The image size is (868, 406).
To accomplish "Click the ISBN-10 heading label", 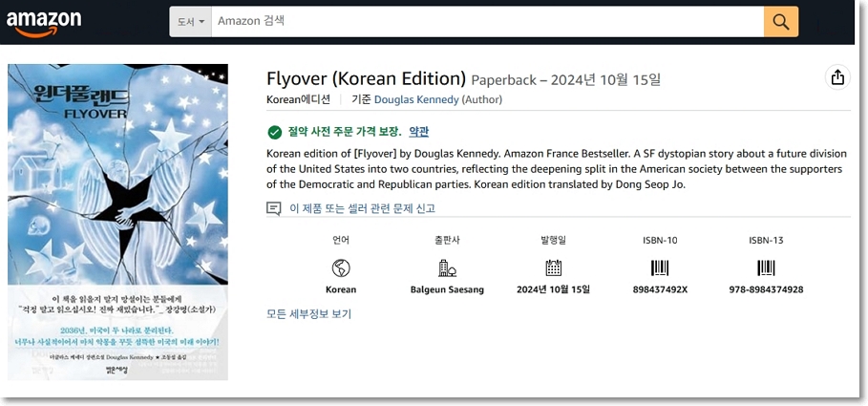I will point(660,241).
